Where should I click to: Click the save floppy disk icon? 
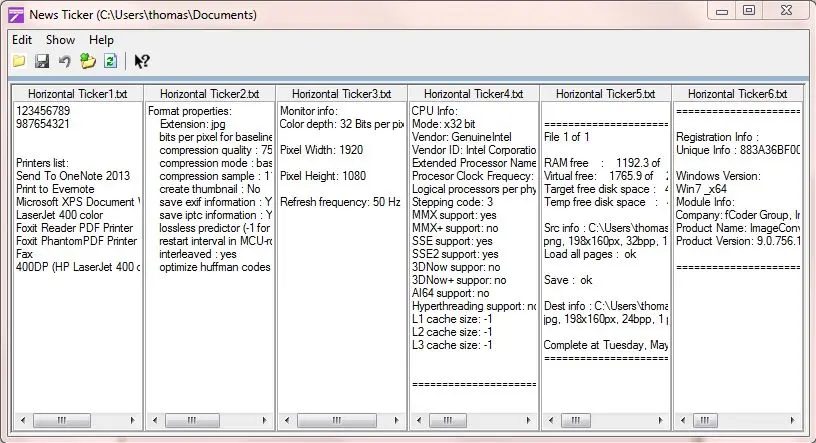(x=42, y=62)
